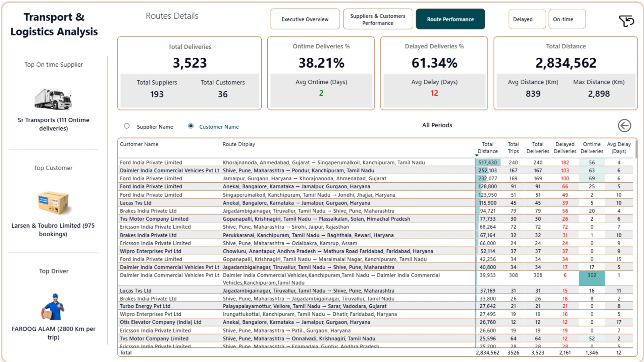
Task: Sort by Delayed Deliveries column header
Action: coord(565,148)
